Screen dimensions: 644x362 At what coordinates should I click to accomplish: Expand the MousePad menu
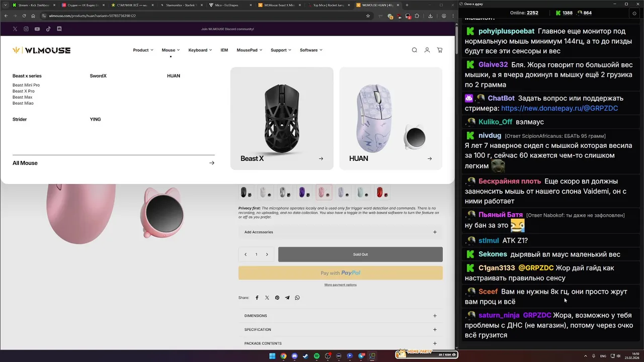click(250, 50)
